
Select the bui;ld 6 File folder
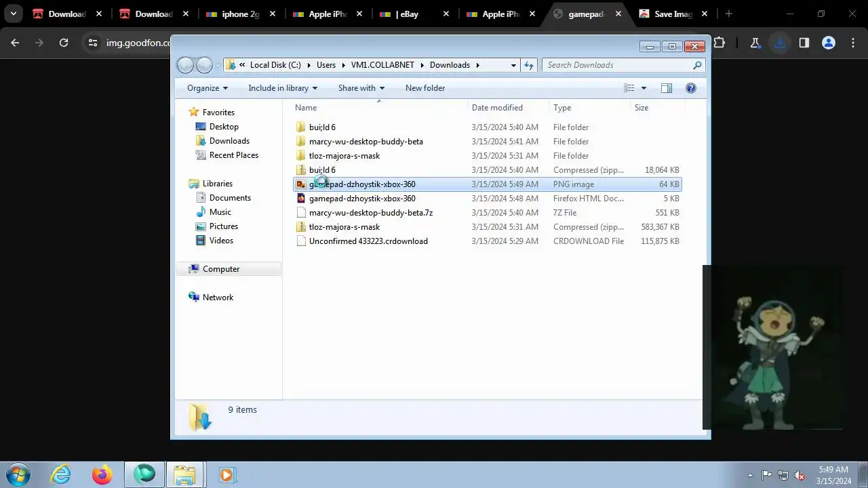coord(488,127)
